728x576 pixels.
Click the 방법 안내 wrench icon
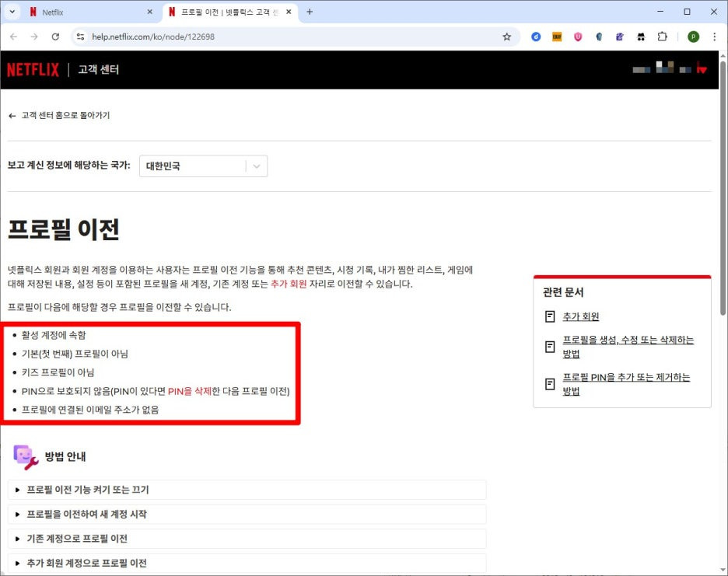coord(26,457)
